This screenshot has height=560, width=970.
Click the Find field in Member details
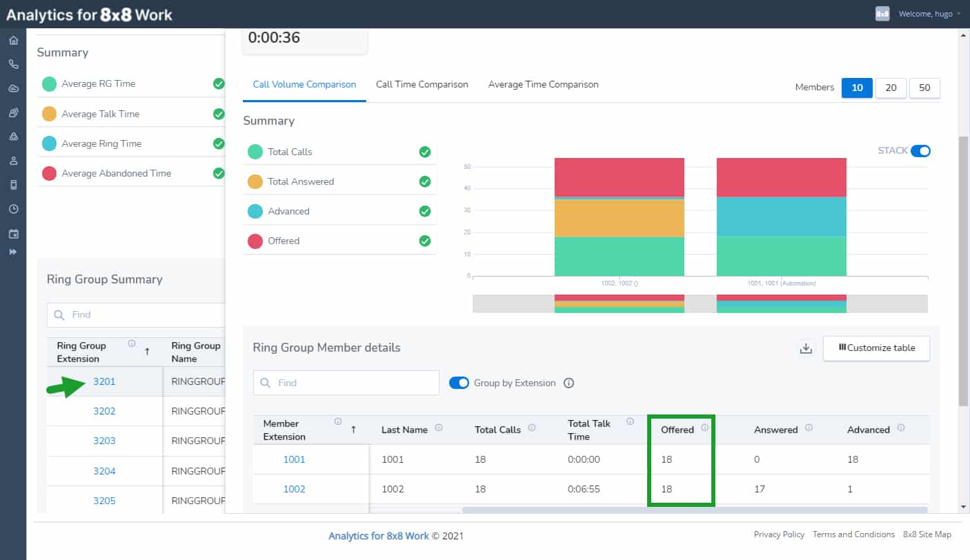(346, 383)
